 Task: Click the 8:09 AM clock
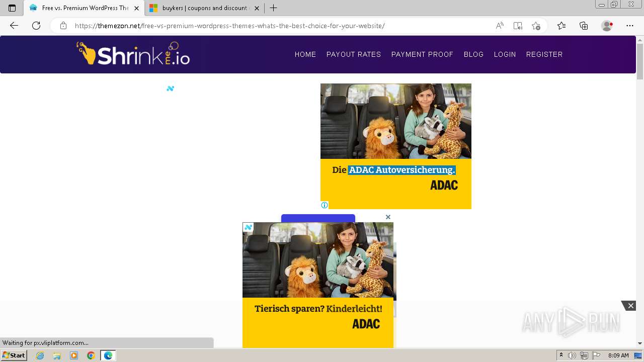pos(618,355)
